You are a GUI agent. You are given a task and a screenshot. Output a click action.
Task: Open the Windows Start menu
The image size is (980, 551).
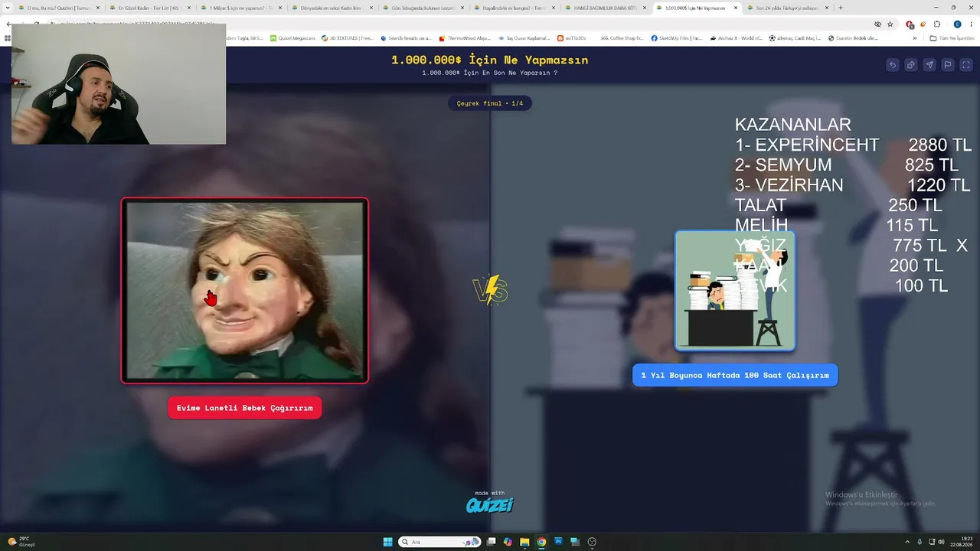387,542
